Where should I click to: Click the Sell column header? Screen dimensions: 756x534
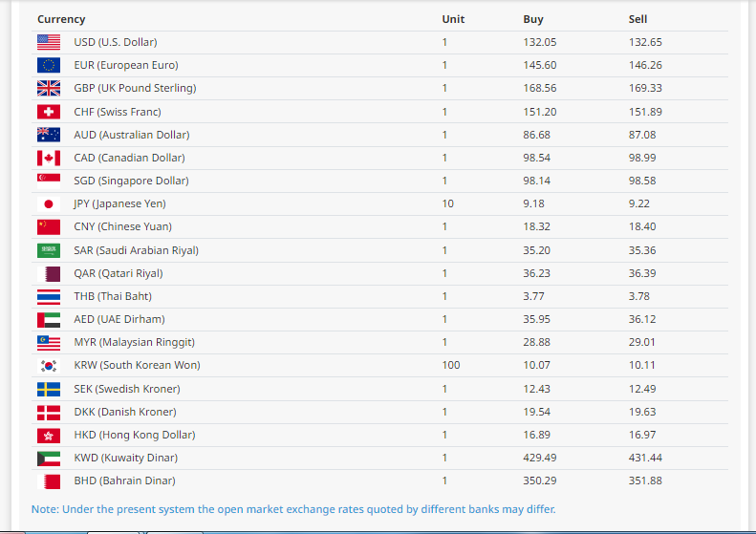coord(637,19)
